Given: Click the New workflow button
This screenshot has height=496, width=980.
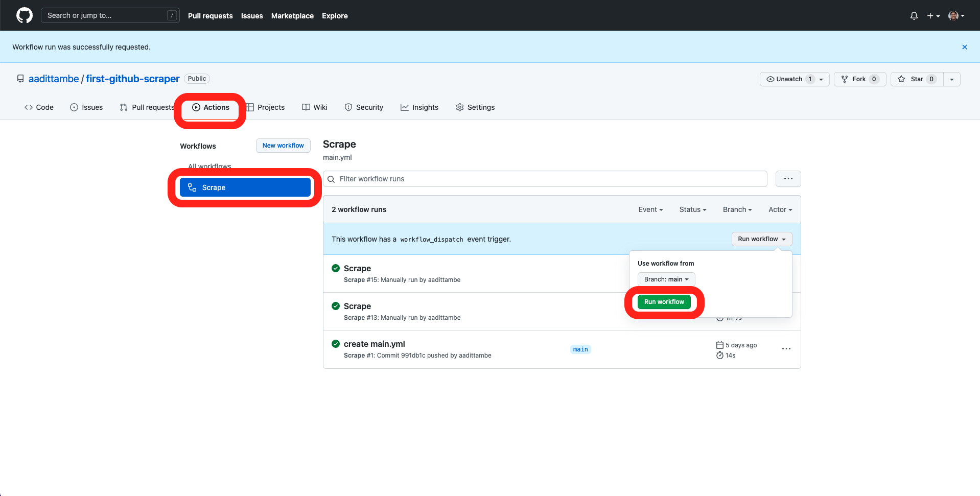Looking at the screenshot, I should pos(283,146).
